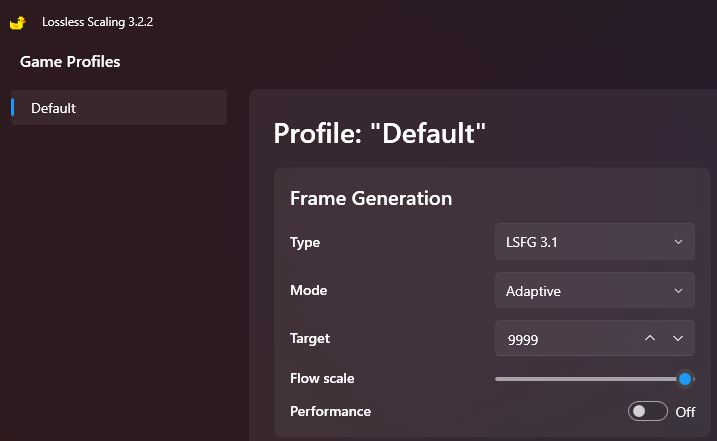Click the Off label beside Performance switch
The height and width of the screenshot is (441, 717).
click(685, 411)
